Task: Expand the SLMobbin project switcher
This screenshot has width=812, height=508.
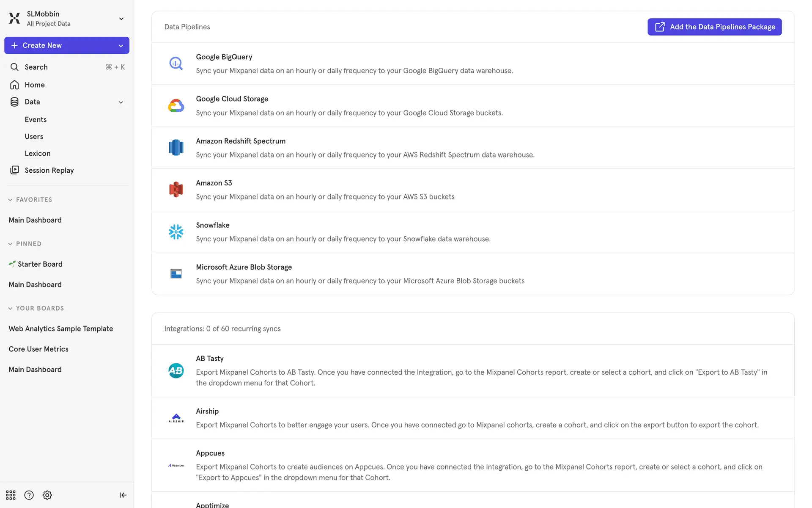Action: 121,19
